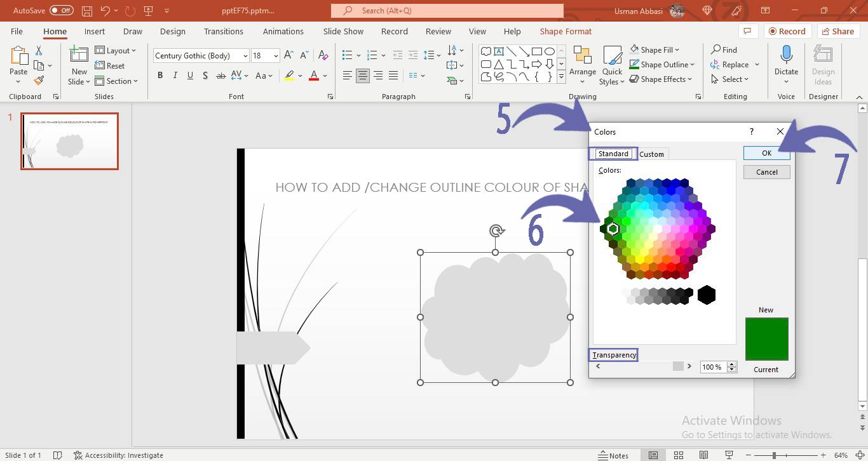Click the Save icon in title bar
The width and height of the screenshot is (868, 461).
(x=87, y=11)
